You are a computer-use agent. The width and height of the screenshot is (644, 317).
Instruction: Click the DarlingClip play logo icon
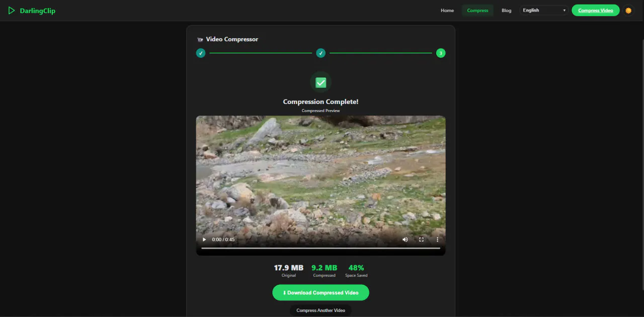[12, 11]
